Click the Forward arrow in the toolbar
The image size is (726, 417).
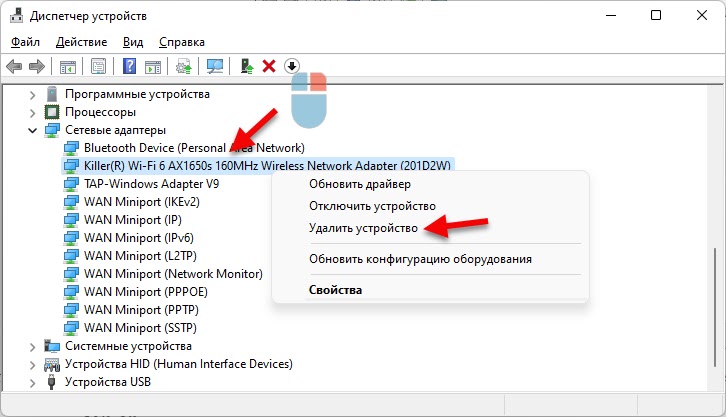(37, 66)
